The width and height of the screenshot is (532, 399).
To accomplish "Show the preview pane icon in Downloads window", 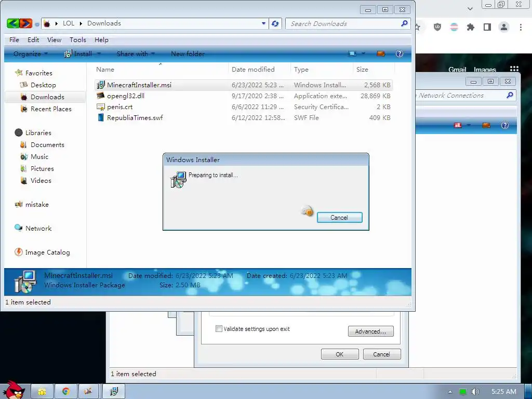I will [x=381, y=54].
